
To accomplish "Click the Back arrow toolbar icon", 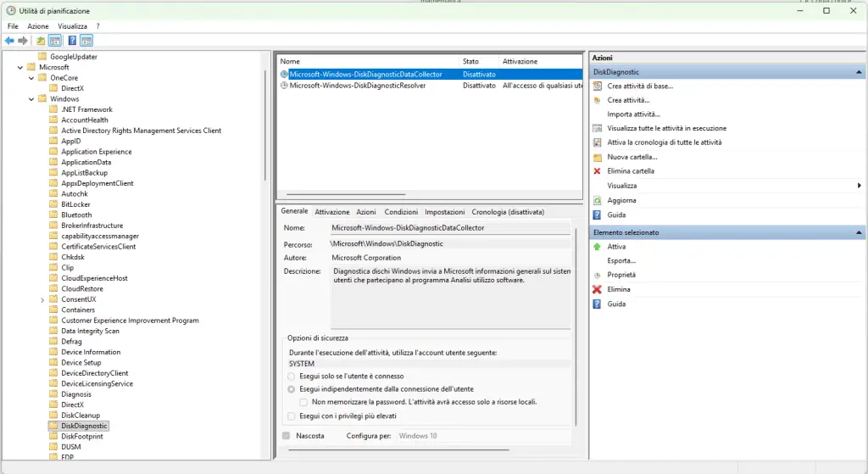I will [9, 41].
